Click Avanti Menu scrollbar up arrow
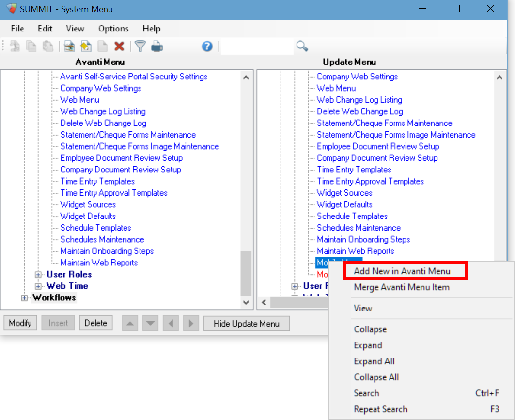Viewport: 515px width, 420px height. coord(246,78)
